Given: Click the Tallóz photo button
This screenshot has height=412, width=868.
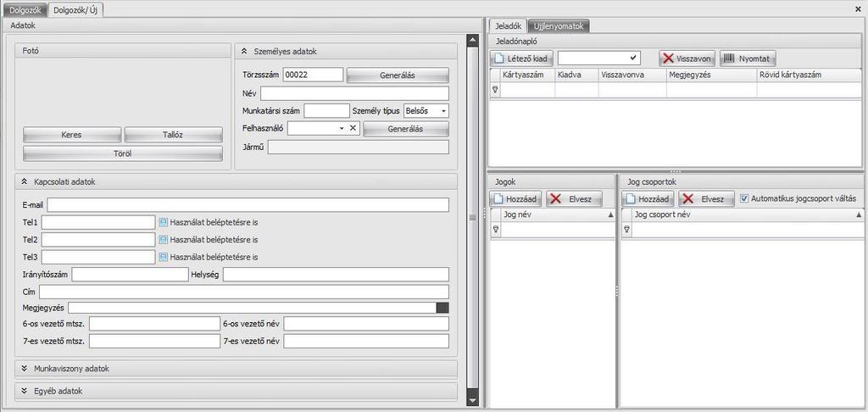Looking at the screenshot, I should [x=173, y=135].
